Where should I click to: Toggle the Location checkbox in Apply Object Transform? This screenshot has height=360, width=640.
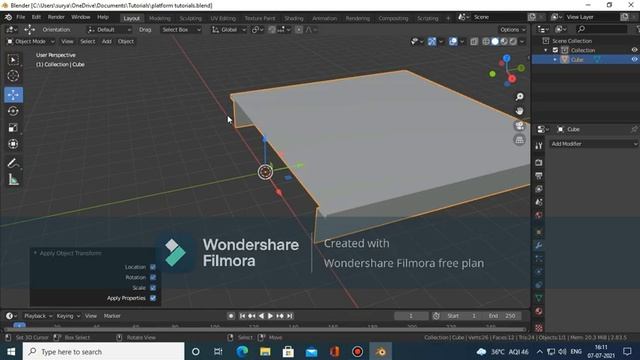tap(153, 267)
